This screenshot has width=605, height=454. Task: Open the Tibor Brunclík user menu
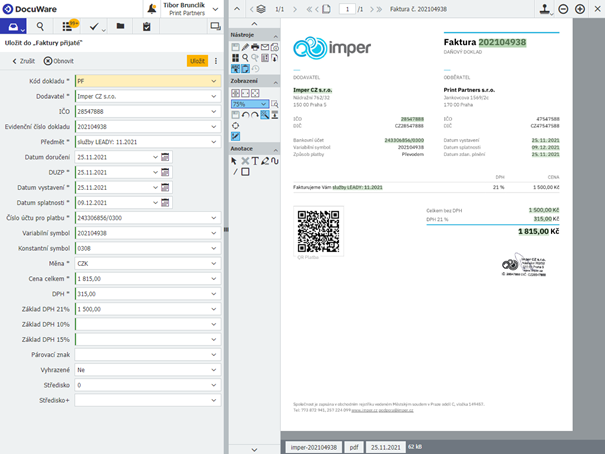pos(190,8)
